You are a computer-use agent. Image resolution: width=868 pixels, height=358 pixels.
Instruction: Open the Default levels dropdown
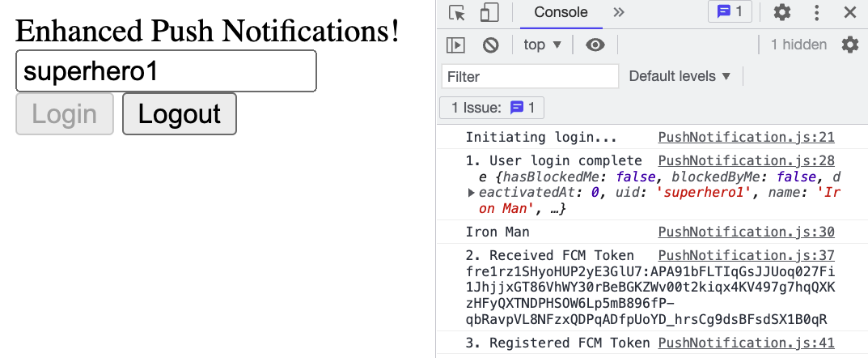[x=680, y=76]
